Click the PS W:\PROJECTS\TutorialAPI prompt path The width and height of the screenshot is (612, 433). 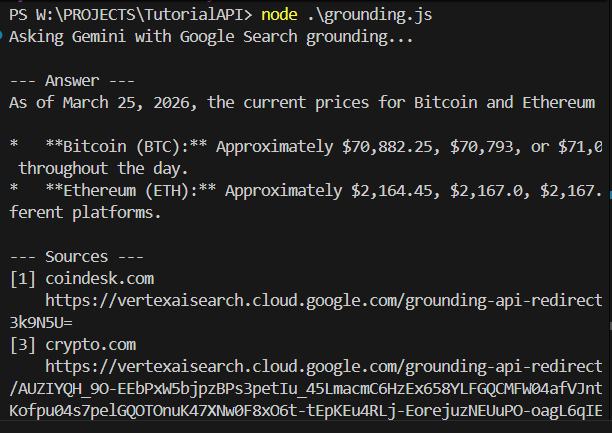(130, 15)
